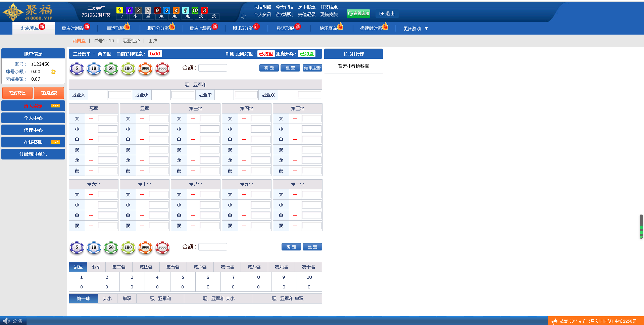
Task: Select the 亚军 ranking tab
Action: 96,267
